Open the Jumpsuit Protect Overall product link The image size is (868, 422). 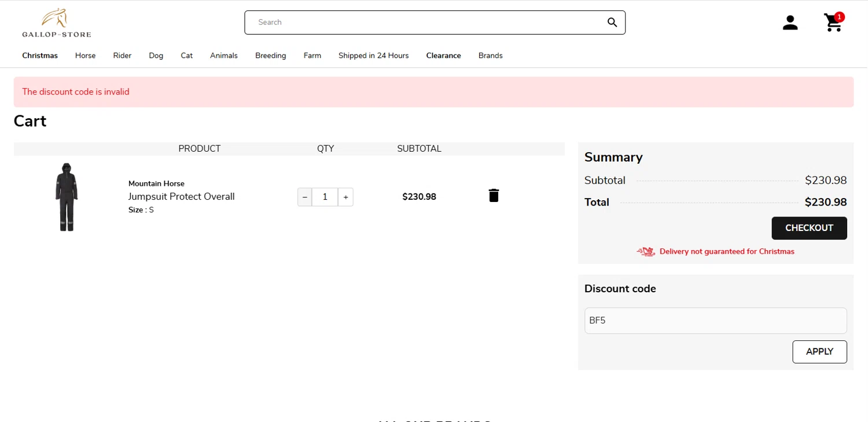[181, 196]
